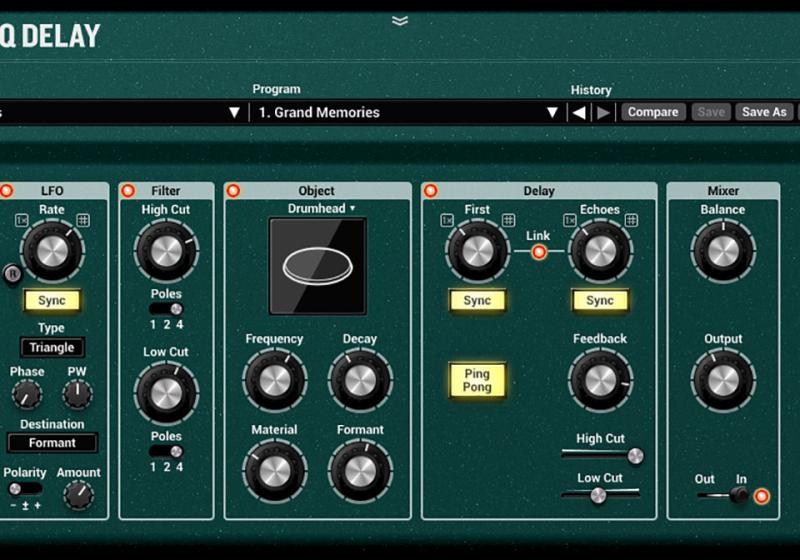Flip the Mixer Out/In switch

click(722, 495)
